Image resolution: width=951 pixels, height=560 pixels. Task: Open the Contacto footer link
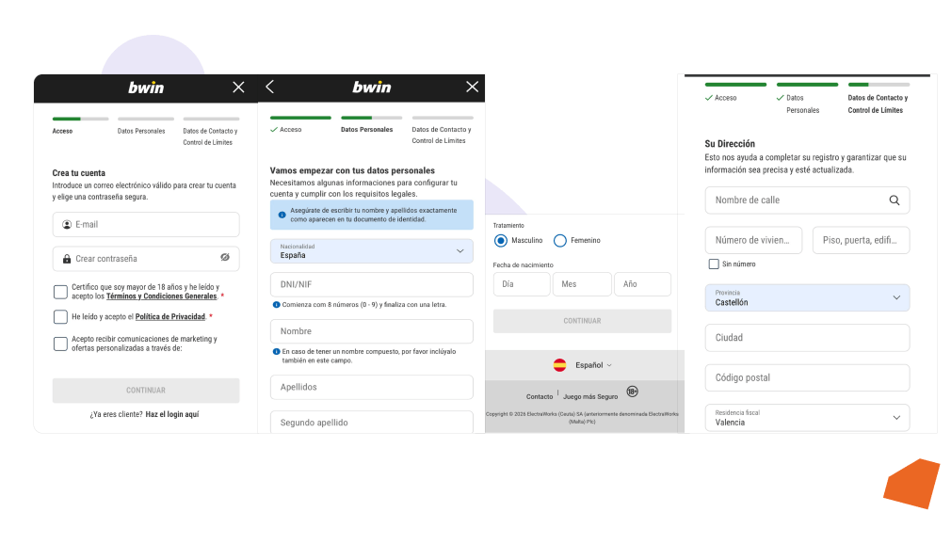(540, 397)
